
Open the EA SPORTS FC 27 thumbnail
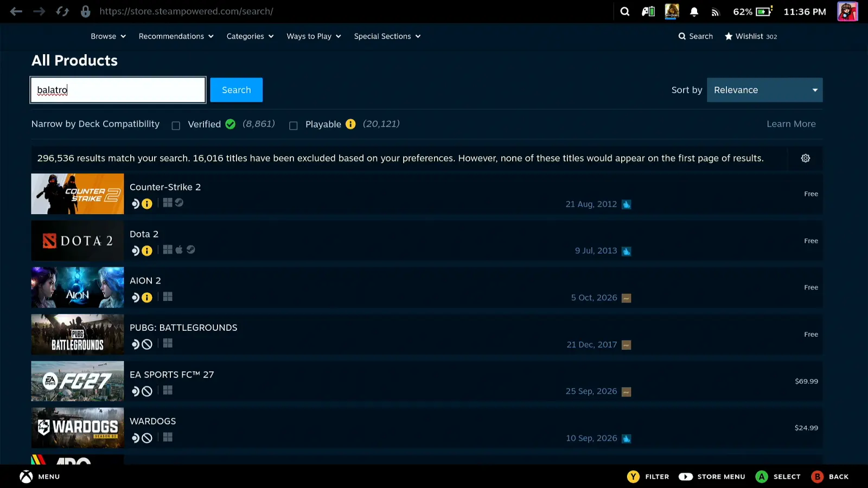tap(78, 381)
